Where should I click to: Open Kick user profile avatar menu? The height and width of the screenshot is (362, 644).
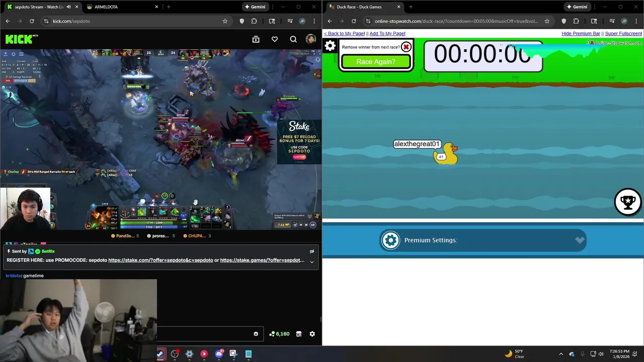[310, 39]
